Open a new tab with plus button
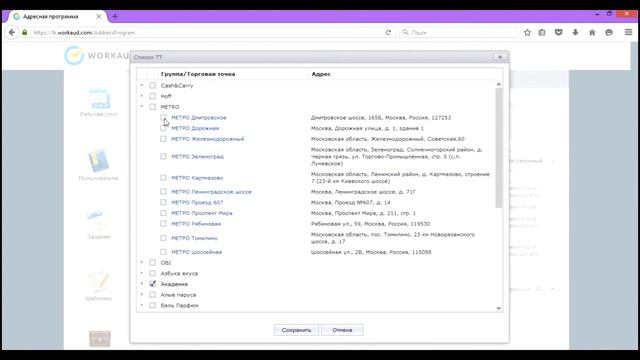This screenshot has width=640, height=360. pyautogui.click(x=115, y=16)
